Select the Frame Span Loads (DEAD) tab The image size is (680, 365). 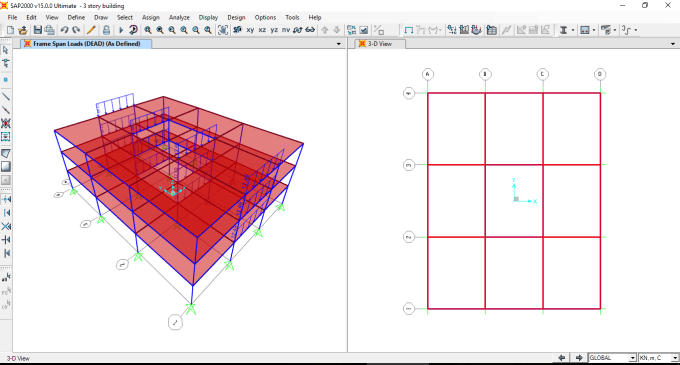pos(86,44)
